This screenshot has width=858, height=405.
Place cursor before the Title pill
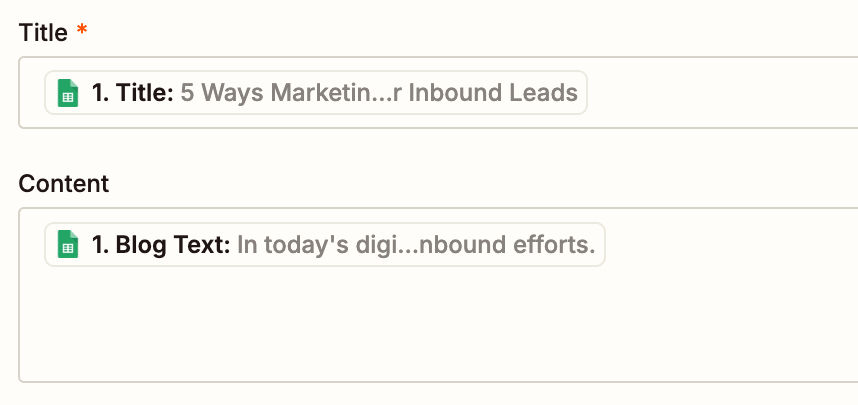pyautogui.click(x=33, y=92)
